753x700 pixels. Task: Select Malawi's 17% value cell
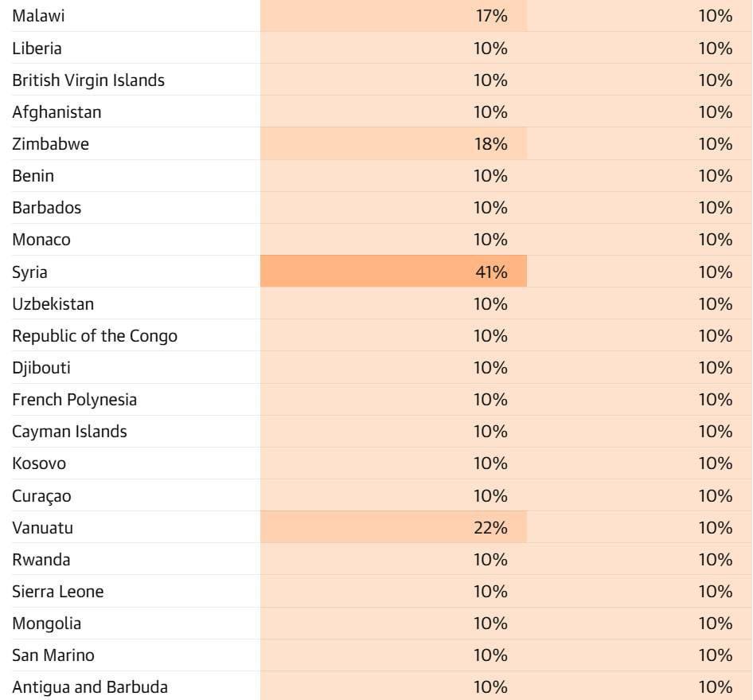tap(490, 16)
